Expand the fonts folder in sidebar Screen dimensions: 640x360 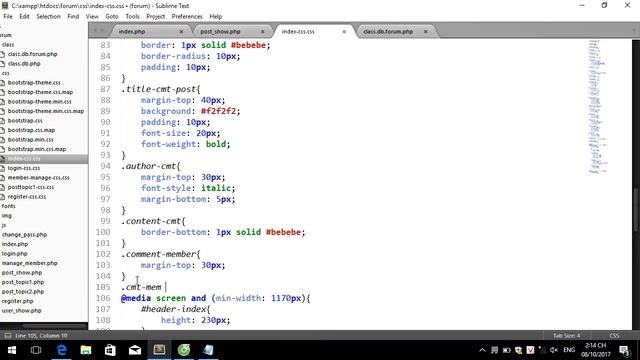(9, 206)
